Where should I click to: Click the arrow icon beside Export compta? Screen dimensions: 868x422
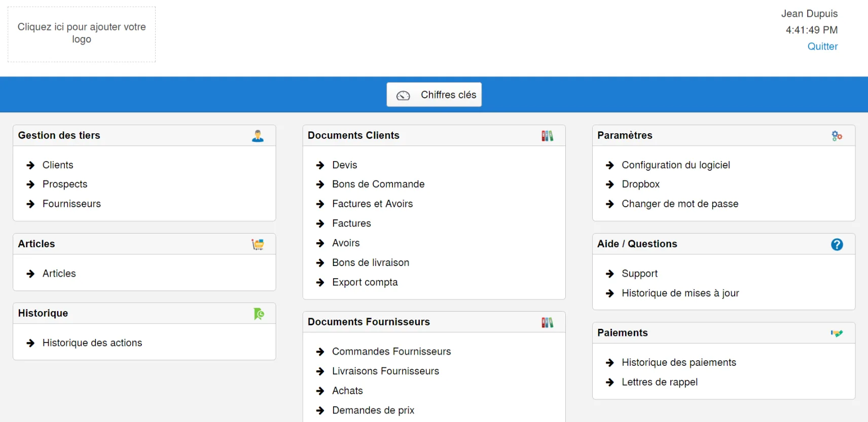(x=320, y=283)
